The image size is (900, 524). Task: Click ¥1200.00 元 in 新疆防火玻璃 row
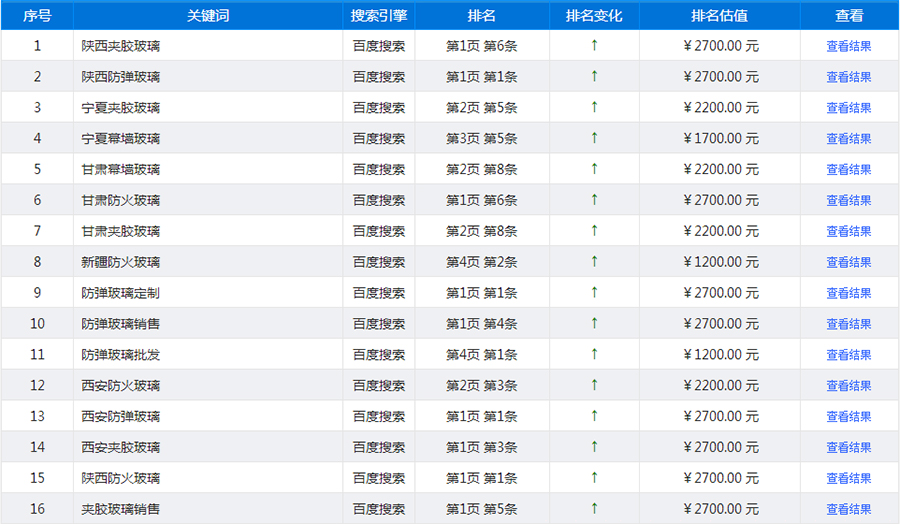pos(721,263)
